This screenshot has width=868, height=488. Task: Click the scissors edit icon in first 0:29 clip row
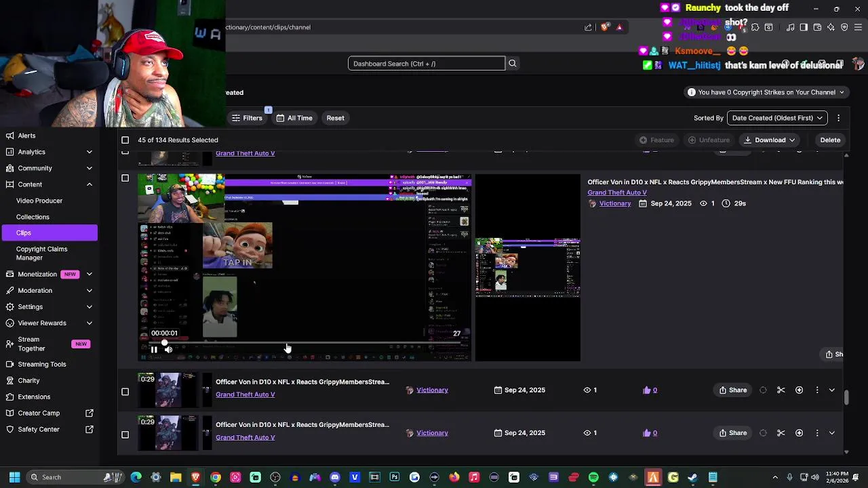click(781, 390)
